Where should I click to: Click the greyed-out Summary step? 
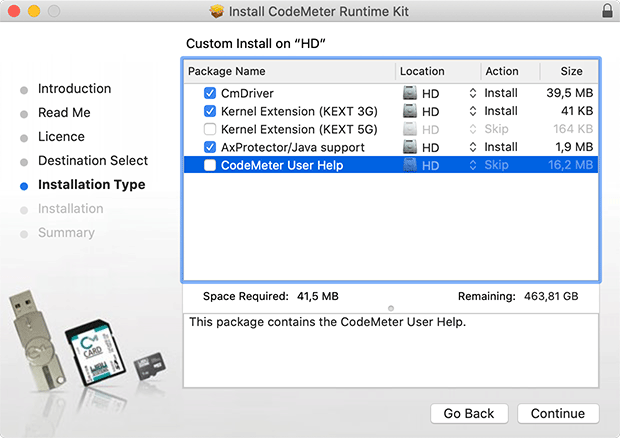pyautogui.click(x=66, y=233)
